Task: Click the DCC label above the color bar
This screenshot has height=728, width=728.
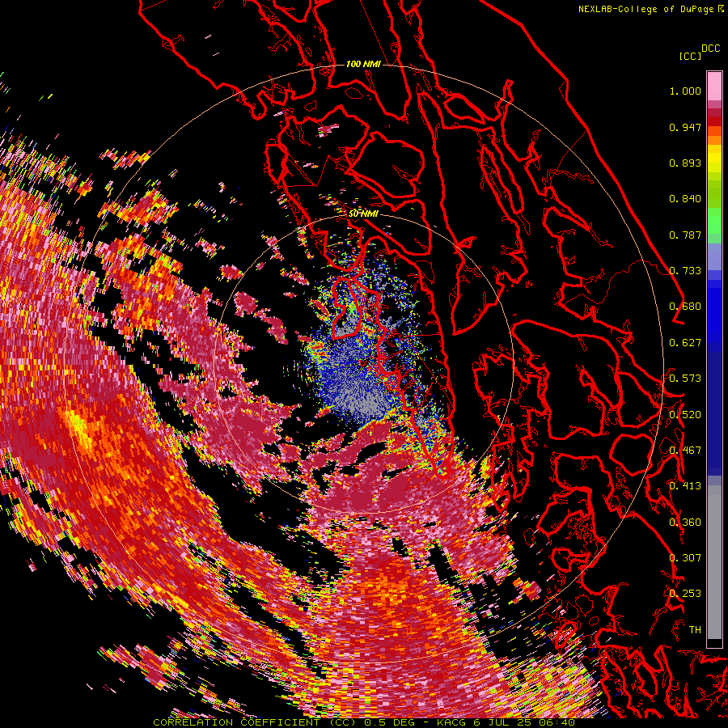Action: click(710, 49)
